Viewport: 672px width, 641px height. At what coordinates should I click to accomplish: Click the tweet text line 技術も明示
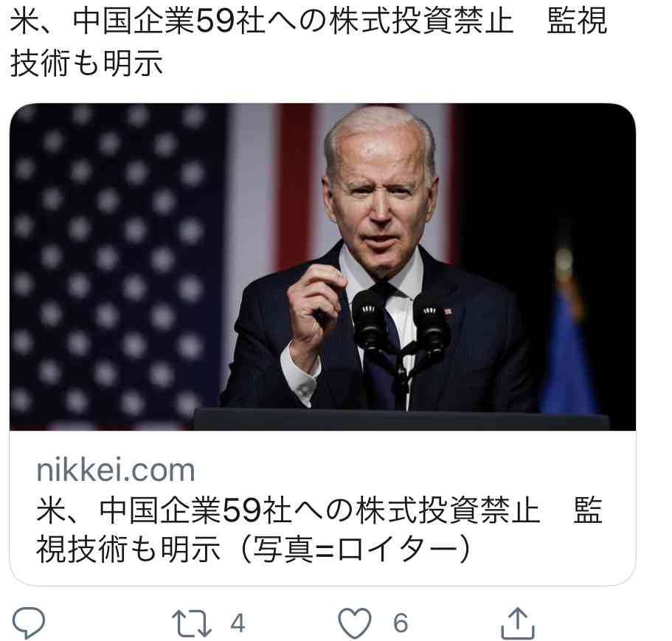coord(86,63)
